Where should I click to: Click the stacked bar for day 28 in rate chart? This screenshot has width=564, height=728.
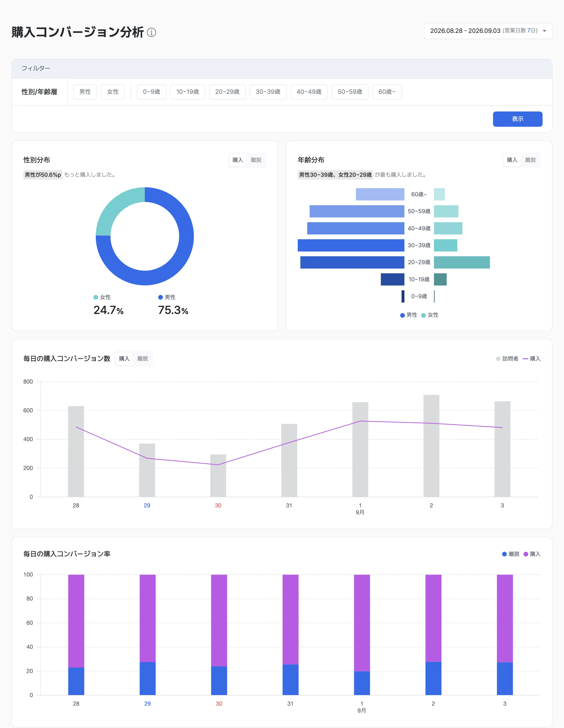76,635
